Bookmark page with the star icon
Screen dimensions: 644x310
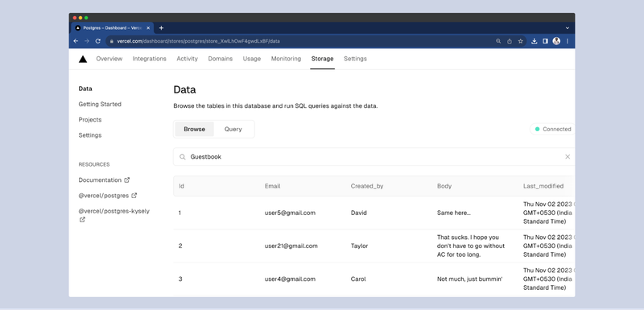click(520, 41)
